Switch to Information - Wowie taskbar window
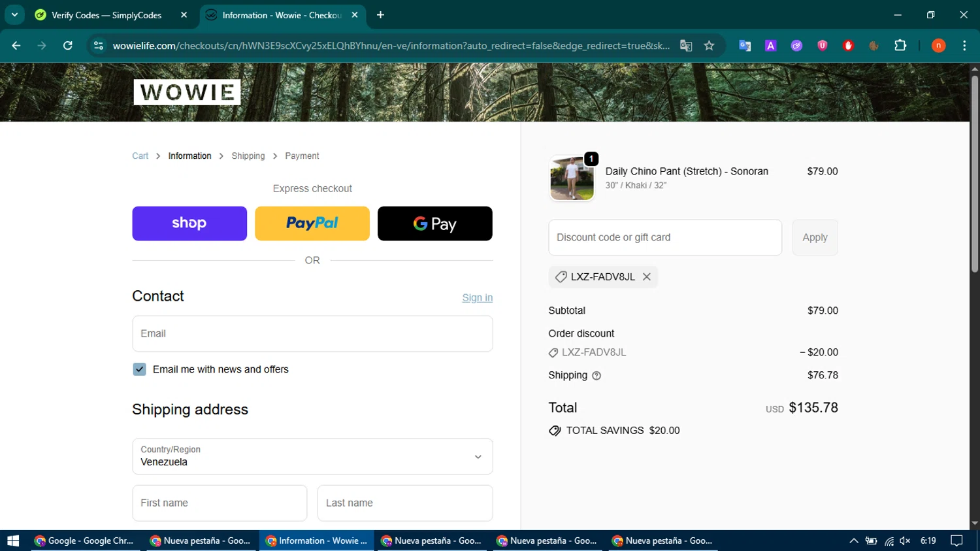The height and width of the screenshot is (551, 980). 316,541
